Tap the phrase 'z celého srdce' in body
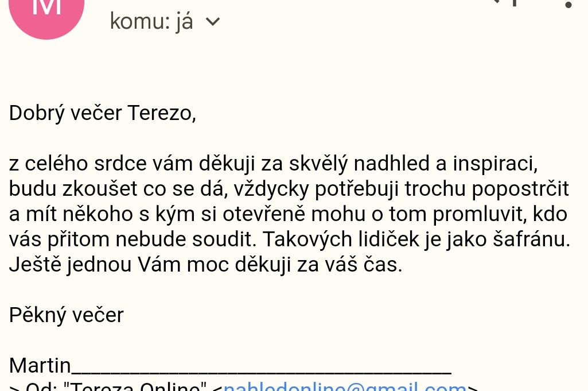This screenshot has width=588, height=391. [77, 164]
